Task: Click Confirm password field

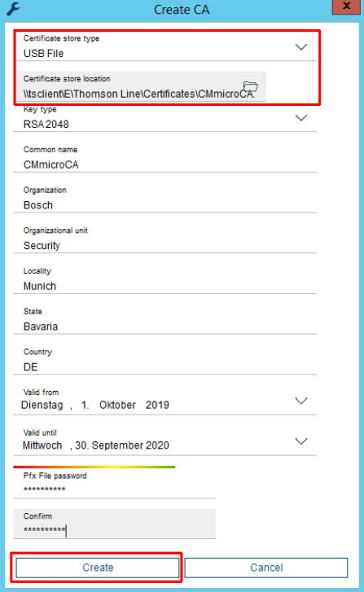Action: (114, 524)
